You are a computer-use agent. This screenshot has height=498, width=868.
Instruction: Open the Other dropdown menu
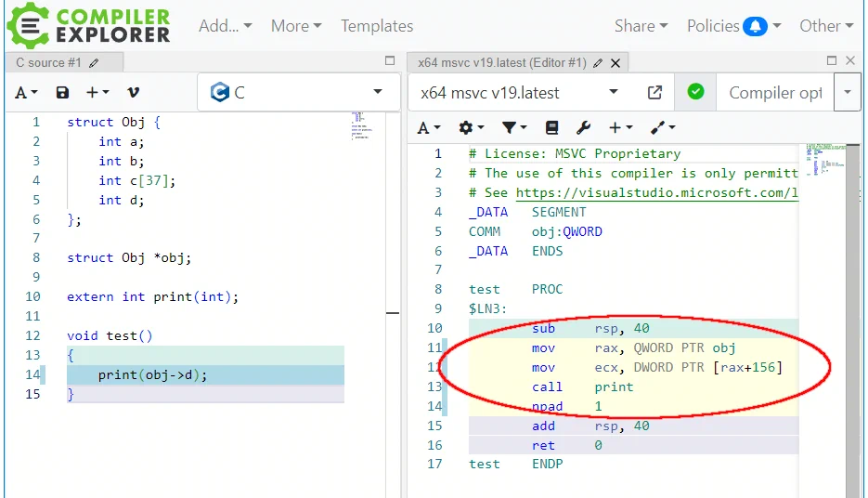826,26
